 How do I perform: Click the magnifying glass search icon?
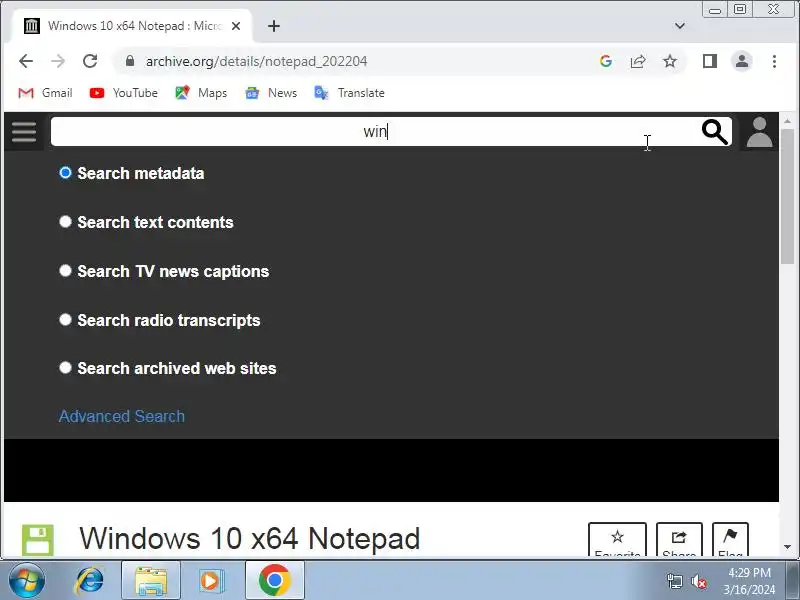point(715,132)
